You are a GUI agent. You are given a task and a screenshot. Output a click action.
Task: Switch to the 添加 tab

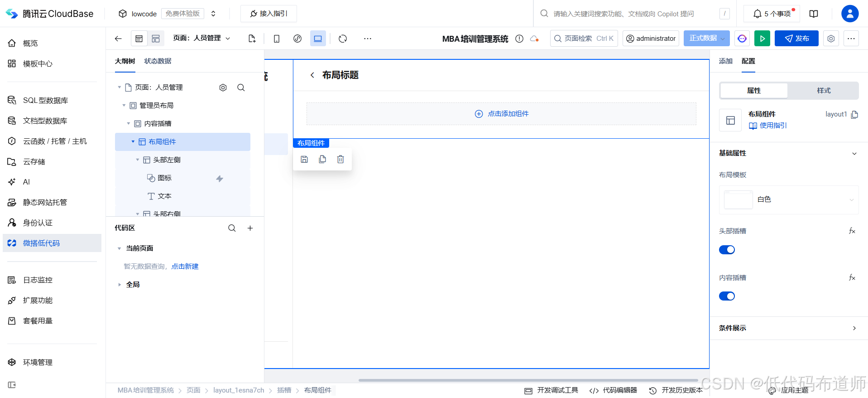[x=726, y=61]
